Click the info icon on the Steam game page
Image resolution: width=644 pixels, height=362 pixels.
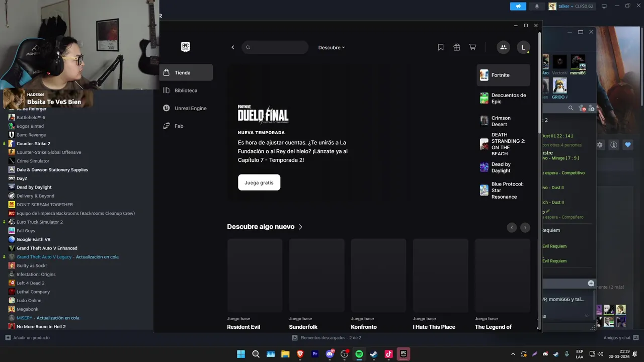coord(614,145)
